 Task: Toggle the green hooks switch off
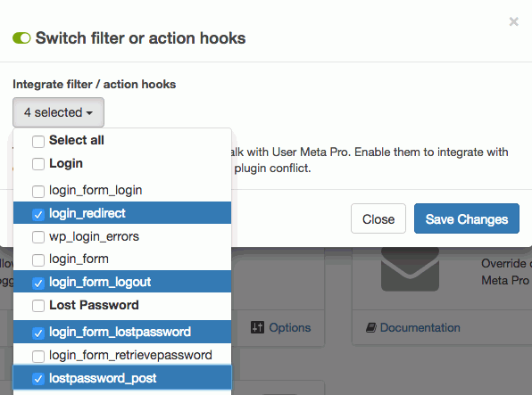(x=21, y=38)
